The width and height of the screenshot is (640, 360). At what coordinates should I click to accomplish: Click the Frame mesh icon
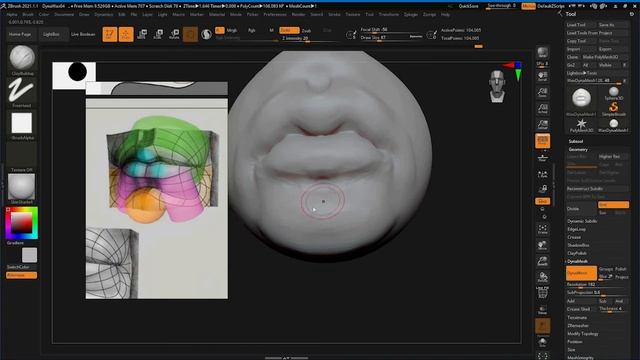(542, 229)
